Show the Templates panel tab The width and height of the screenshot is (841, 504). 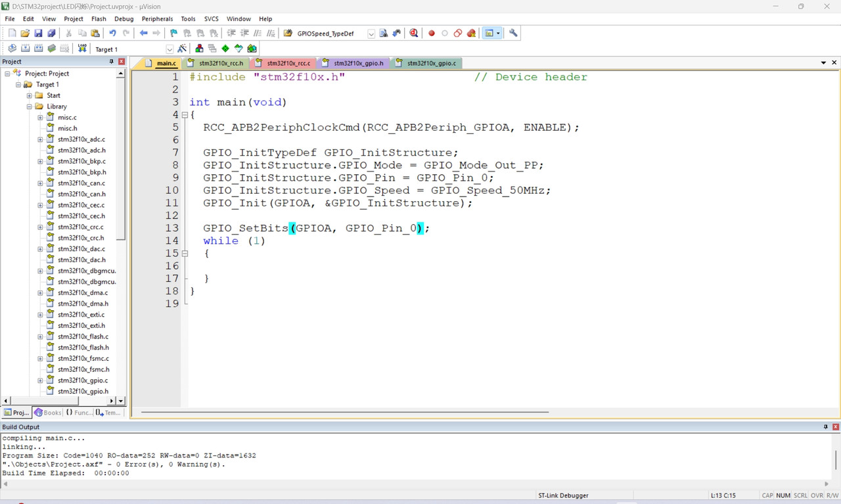108,413
